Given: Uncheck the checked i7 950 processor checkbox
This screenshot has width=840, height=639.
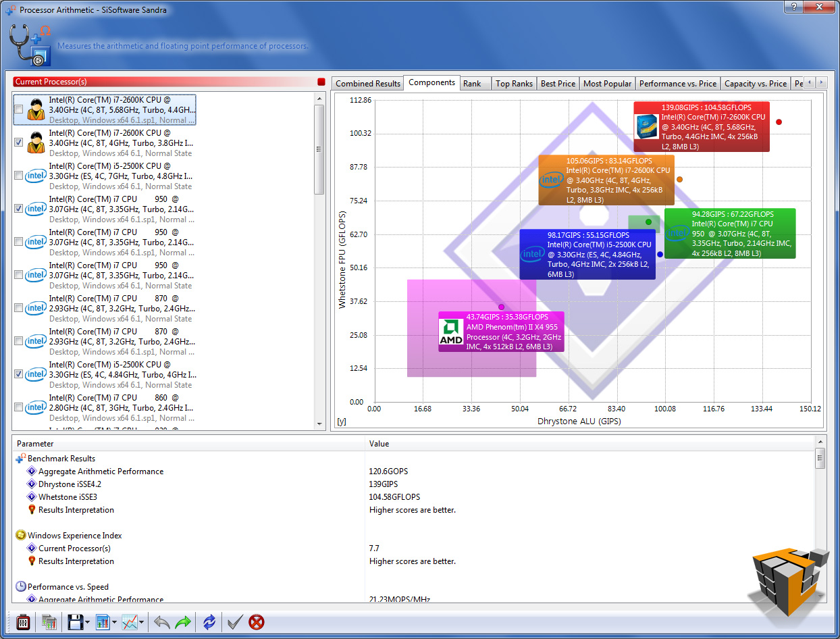Looking at the screenshot, I should click(x=18, y=209).
